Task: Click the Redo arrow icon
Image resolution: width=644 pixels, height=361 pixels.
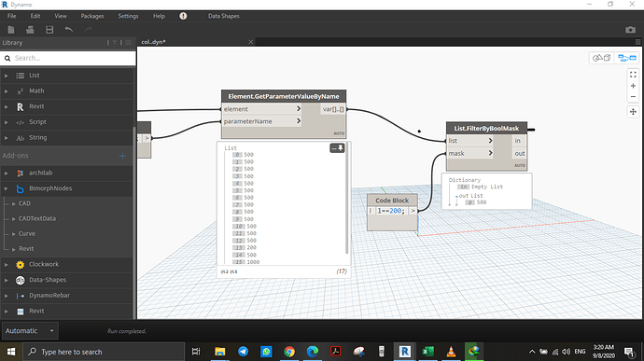Action: (x=88, y=30)
